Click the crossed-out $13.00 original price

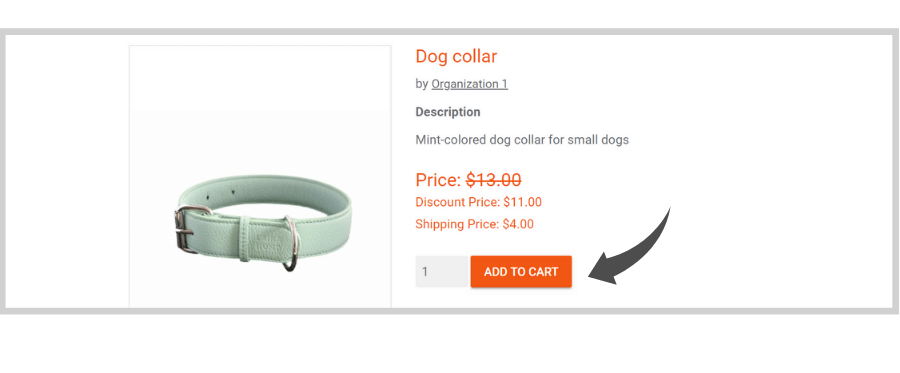click(x=494, y=180)
